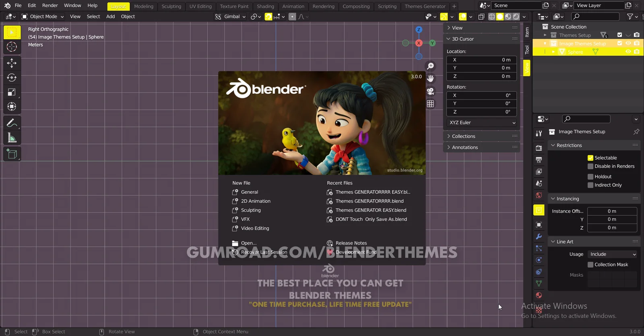The image size is (644, 336).
Task: Open Output properties tab icon
Action: click(539, 160)
